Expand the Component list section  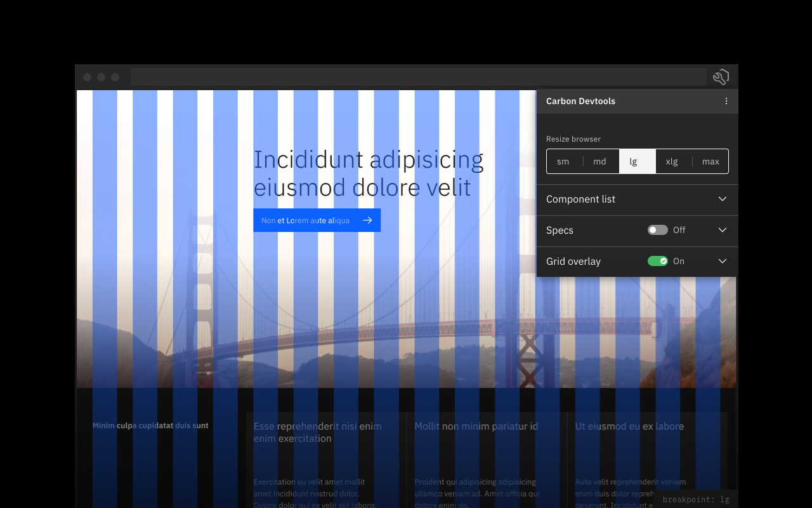722,199
